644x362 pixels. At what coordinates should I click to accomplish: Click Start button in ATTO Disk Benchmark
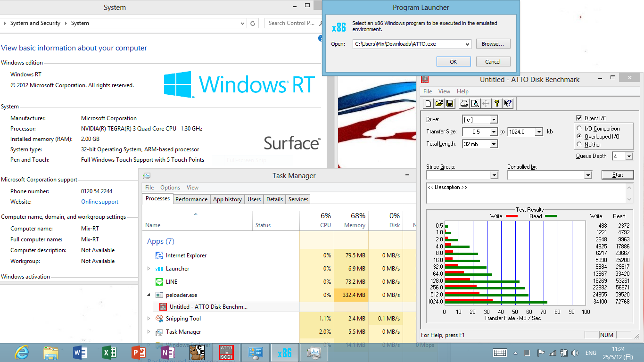618,175
